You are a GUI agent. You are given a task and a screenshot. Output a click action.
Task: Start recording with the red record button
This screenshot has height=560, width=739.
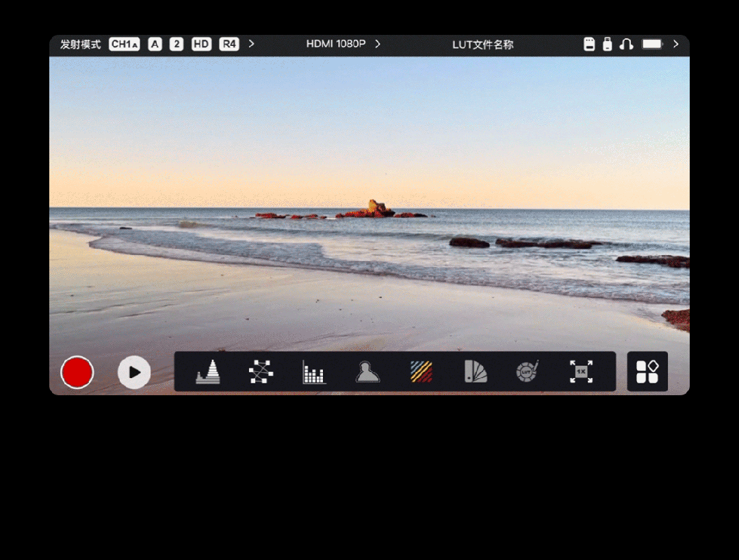[x=77, y=373]
